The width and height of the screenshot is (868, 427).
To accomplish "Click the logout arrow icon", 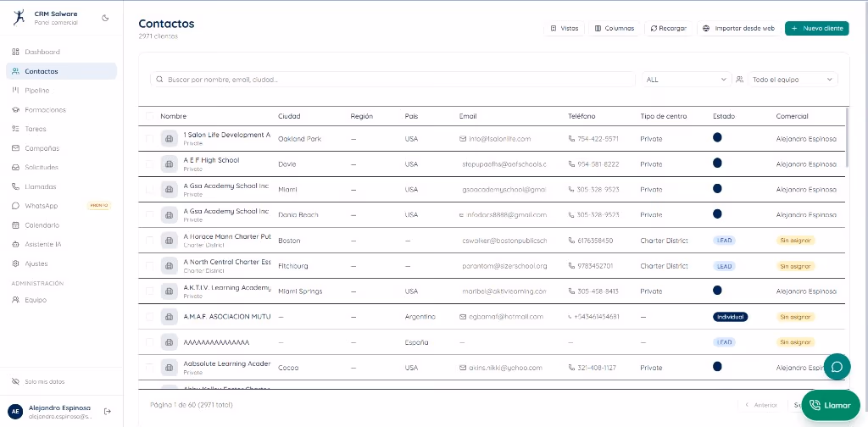I will [x=108, y=411].
